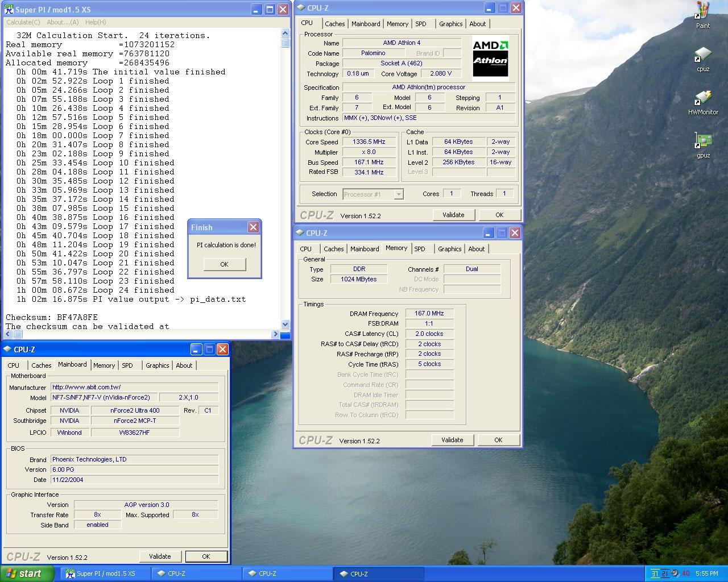Click OK in the Mainboard CPU-Z window

(x=206, y=556)
